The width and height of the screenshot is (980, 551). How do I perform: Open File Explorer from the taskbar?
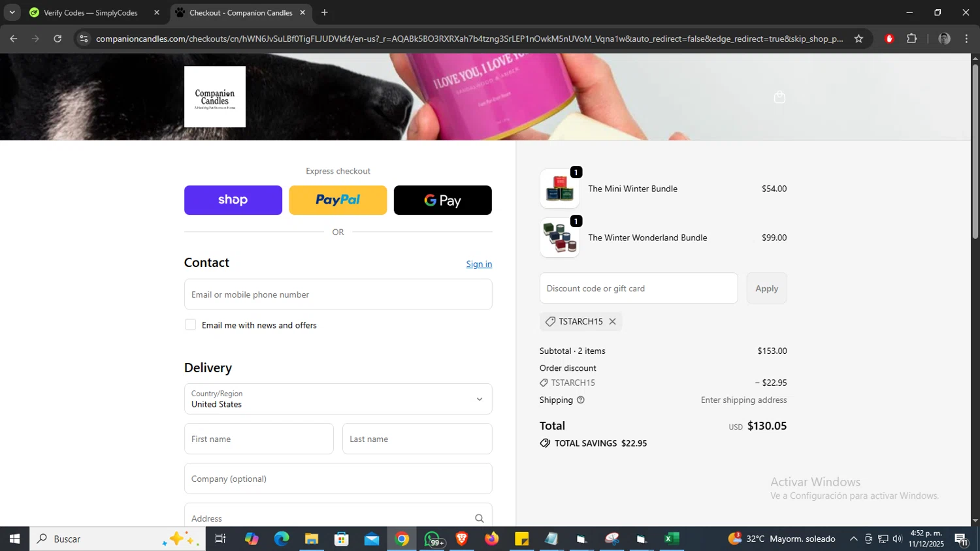click(x=312, y=539)
